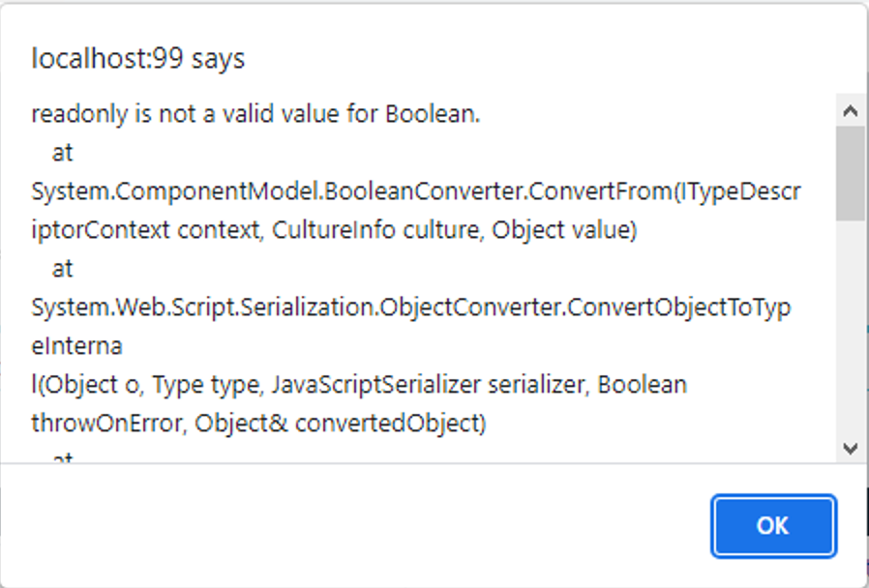This screenshot has width=869, height=588.
Task: Click the ObjectConverter.ConvertObjectToTyp stack trace line
Action: click(411, 308)
